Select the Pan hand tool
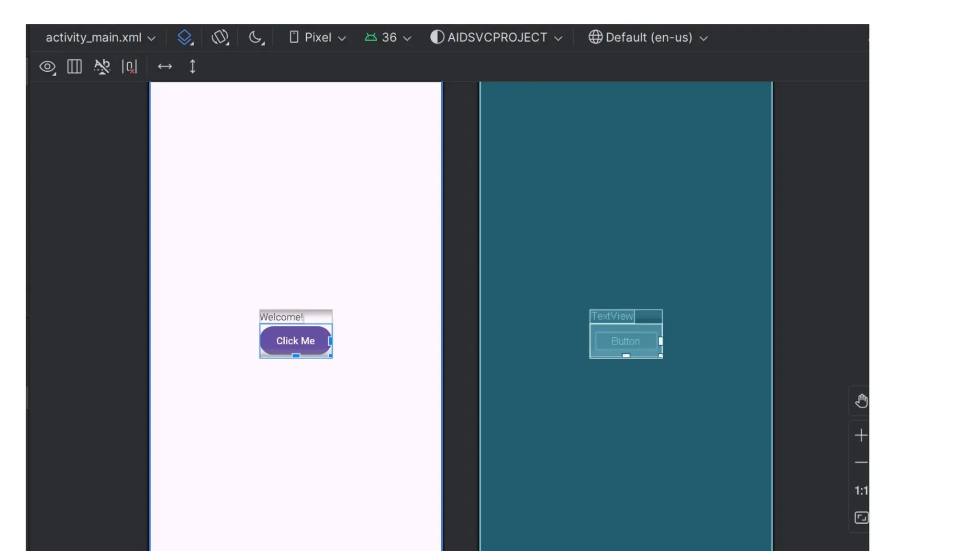This screenshot has width=980, height=551. click(x=861, y=401)
